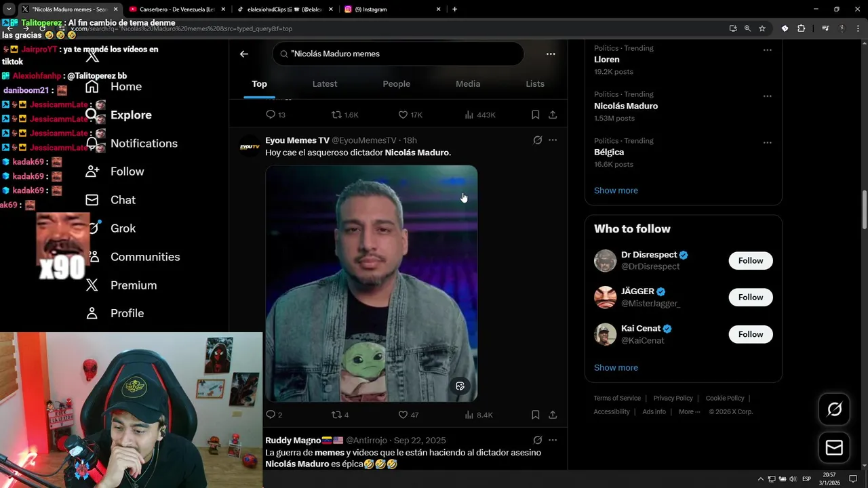
Task: Open Explore in X sidebar
Action: coord(119,115)
